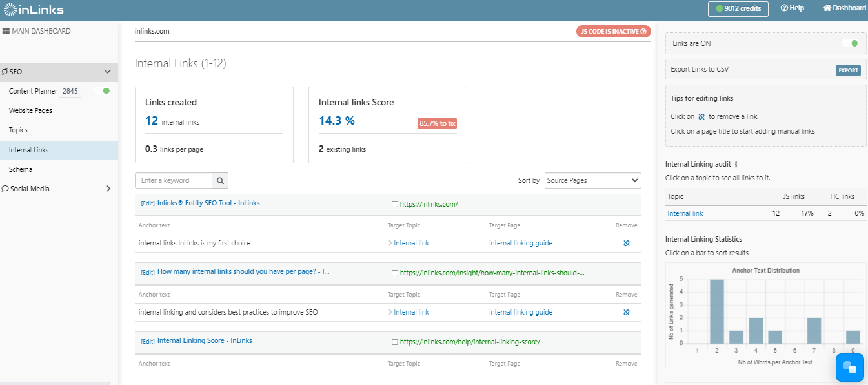Open Internal link topic in first row
Screen dimensions: 868x385
coord(411,243)
